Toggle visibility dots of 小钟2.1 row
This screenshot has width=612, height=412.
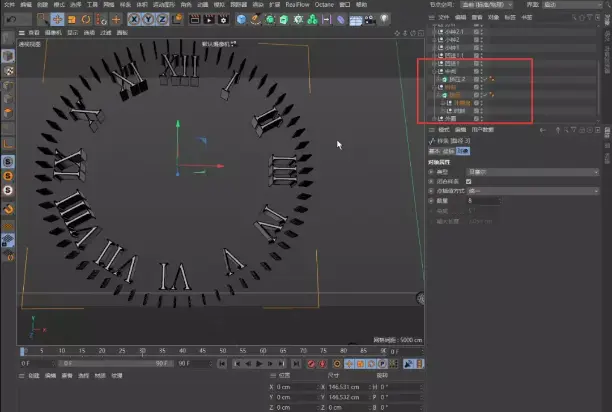point(482,32)
